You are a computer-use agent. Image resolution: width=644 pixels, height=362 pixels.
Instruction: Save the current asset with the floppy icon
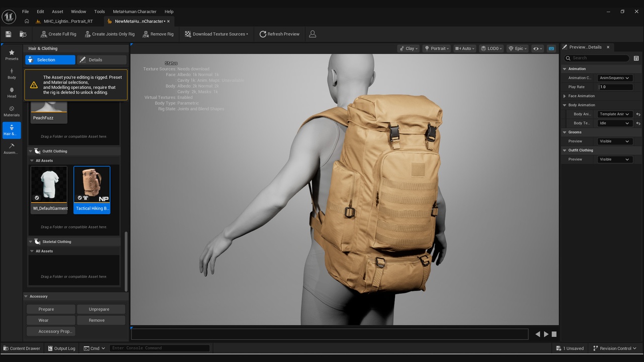pos(8,34)
